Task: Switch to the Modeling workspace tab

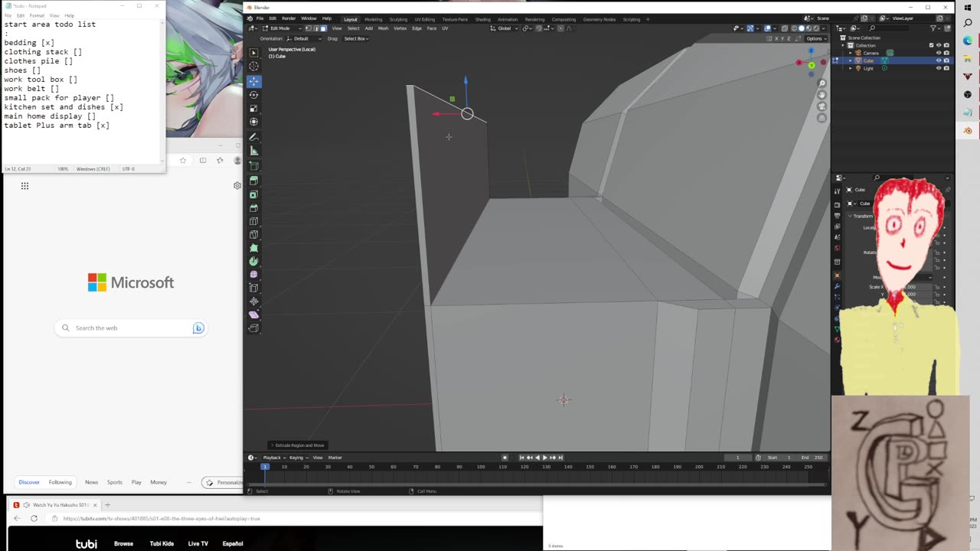Action: point(374,19)
